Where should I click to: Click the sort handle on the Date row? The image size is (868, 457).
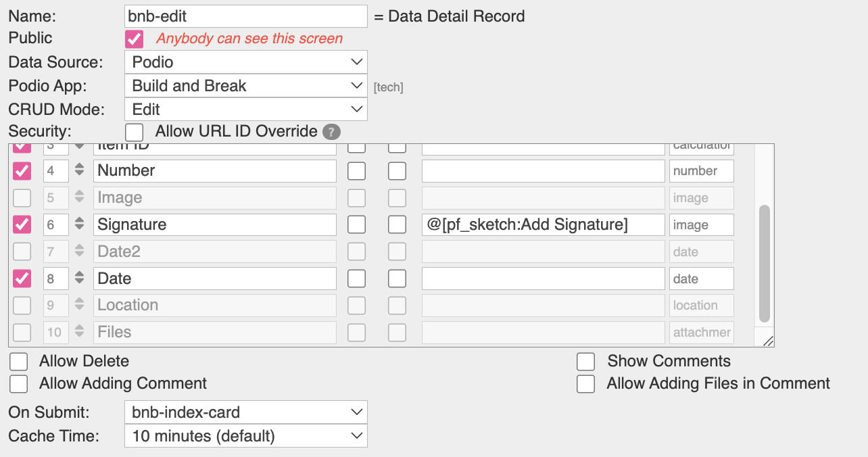click(x=80, y=278)
